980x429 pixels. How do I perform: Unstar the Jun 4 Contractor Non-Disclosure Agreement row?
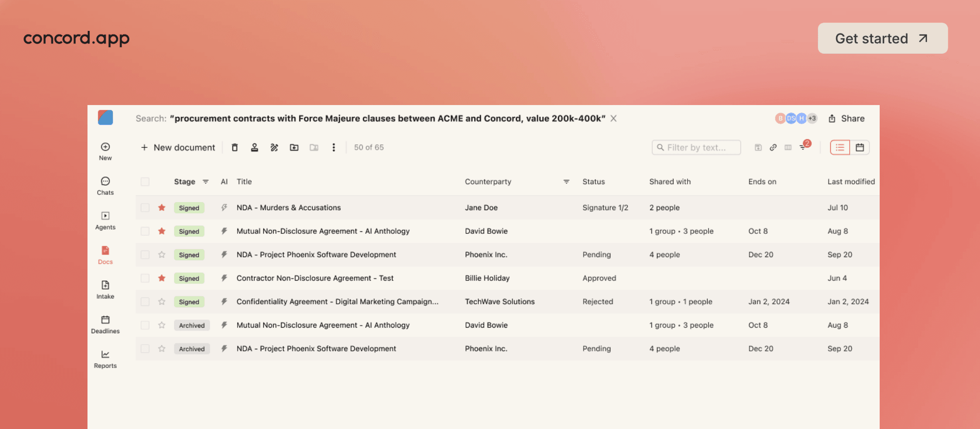[162, 278]
